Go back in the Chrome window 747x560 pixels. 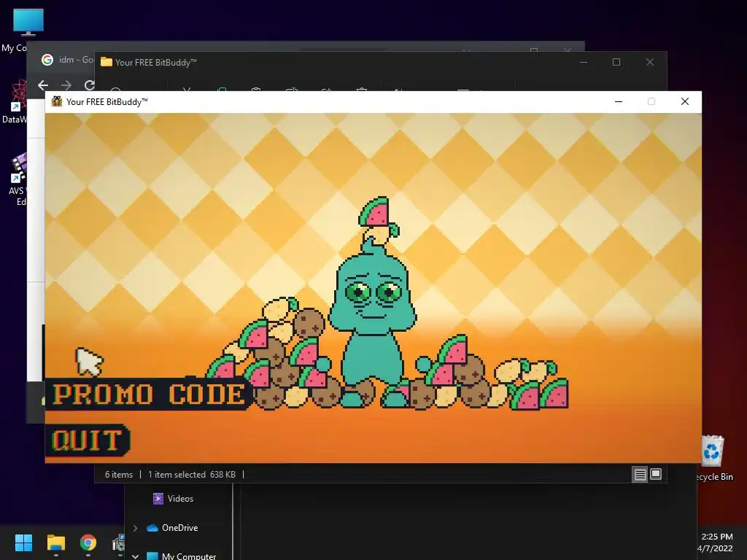tap(43, 85)
